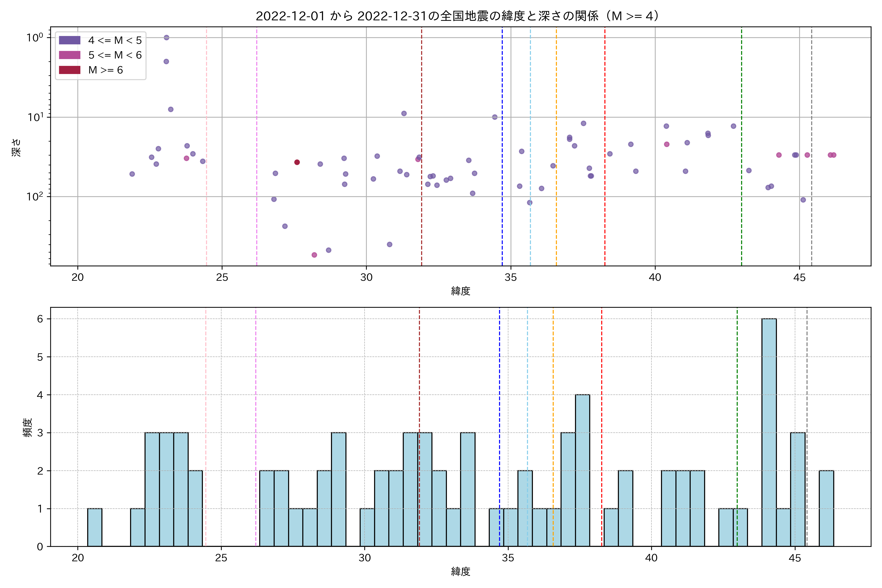
Task: Click the pink scatter point near latitude 40
Action: click(x=666, y=144)
